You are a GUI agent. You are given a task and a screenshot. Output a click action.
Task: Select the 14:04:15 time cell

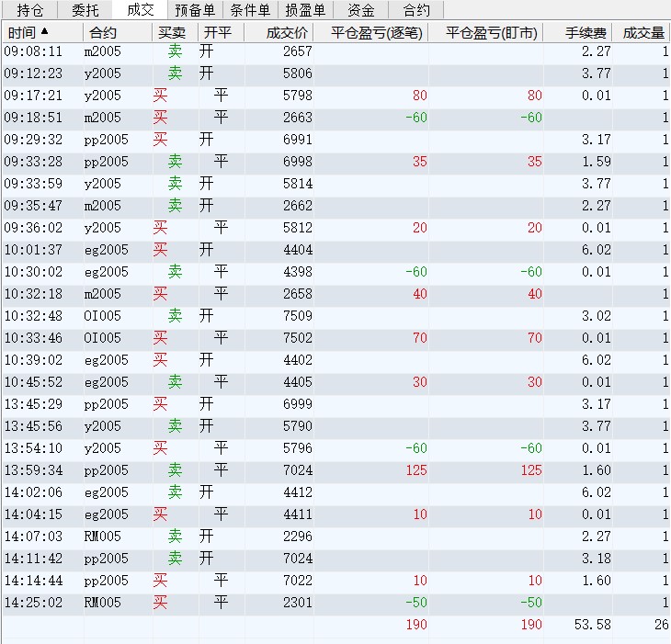[x=33, y=514]
